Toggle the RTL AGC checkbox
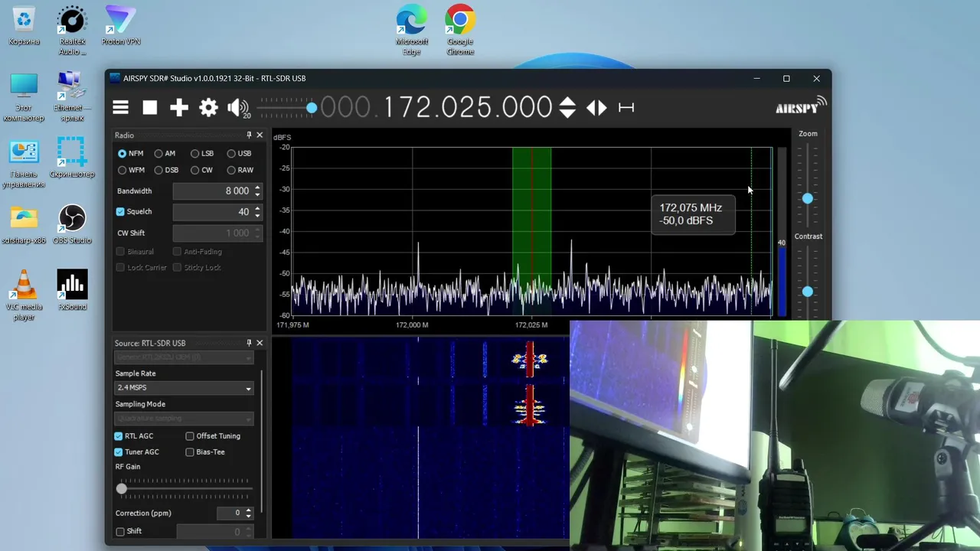Image resolution: width=980 pixels, height=551 pixels. pos(119,436)
